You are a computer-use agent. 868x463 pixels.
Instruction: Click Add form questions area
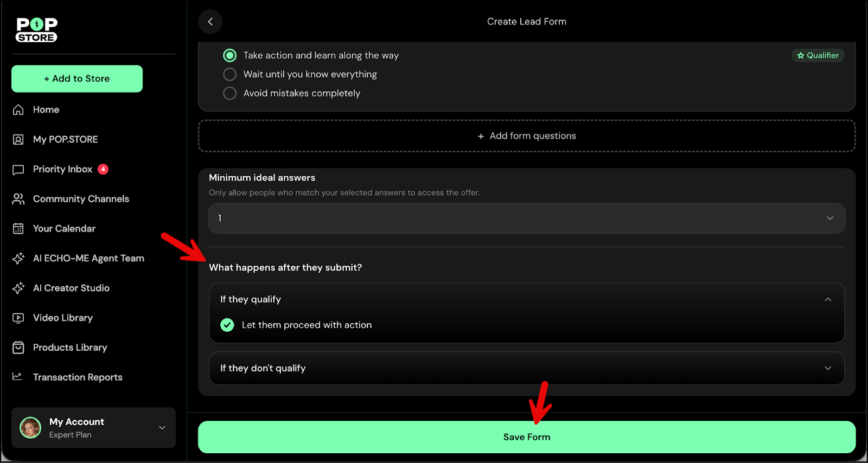[x=526, y=136]
